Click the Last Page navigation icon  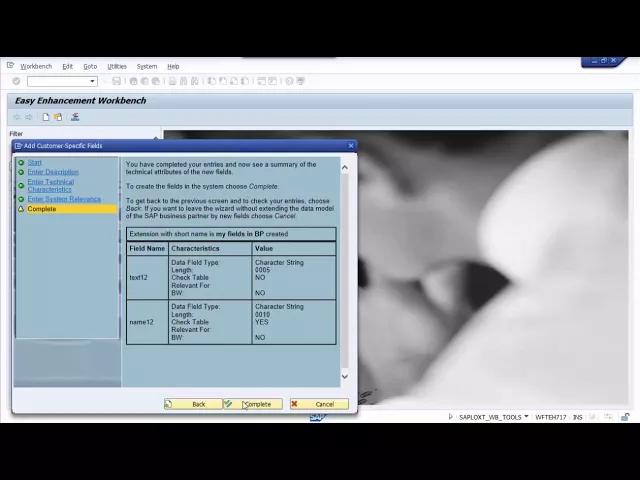(x=245, y=81)
